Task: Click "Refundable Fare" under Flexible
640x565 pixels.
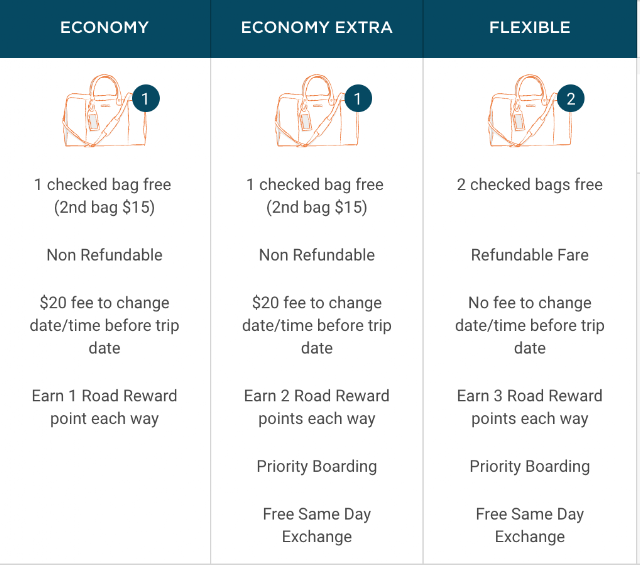Action: pos(530,255)
